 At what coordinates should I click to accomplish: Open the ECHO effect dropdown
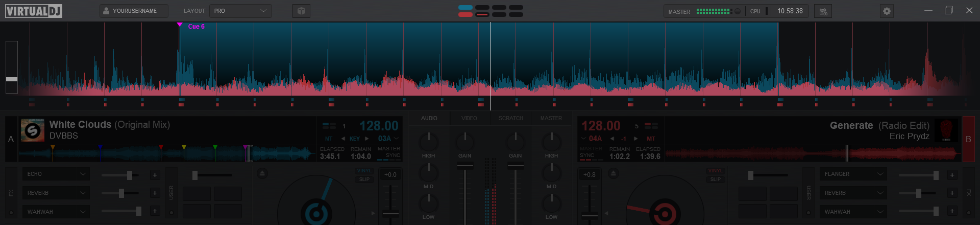56,174
